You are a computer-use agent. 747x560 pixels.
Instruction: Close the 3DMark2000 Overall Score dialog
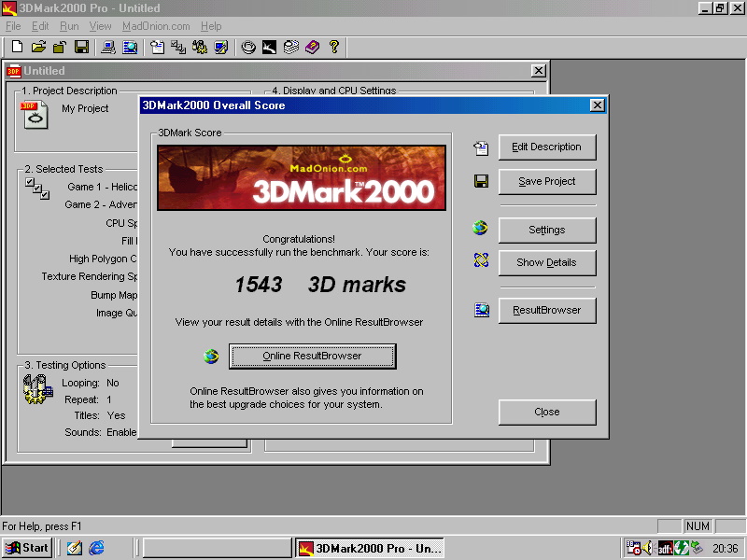[597, 105]
